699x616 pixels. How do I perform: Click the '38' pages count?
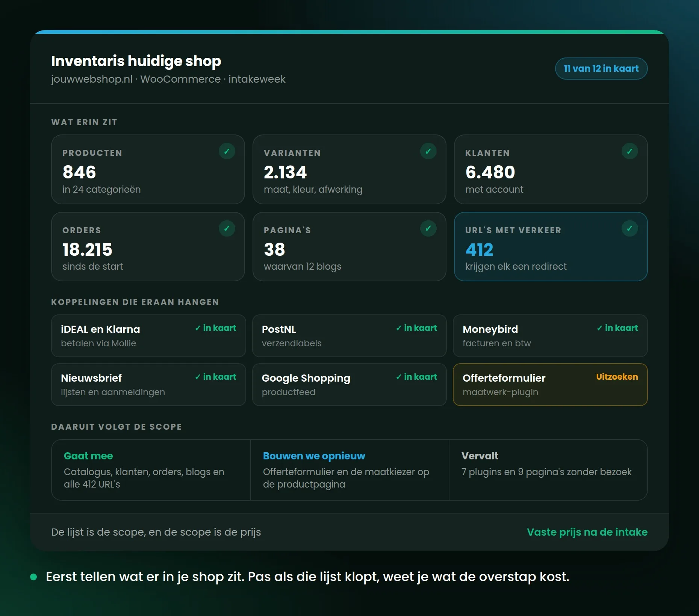pyautogui.click(x=274, y=249)
